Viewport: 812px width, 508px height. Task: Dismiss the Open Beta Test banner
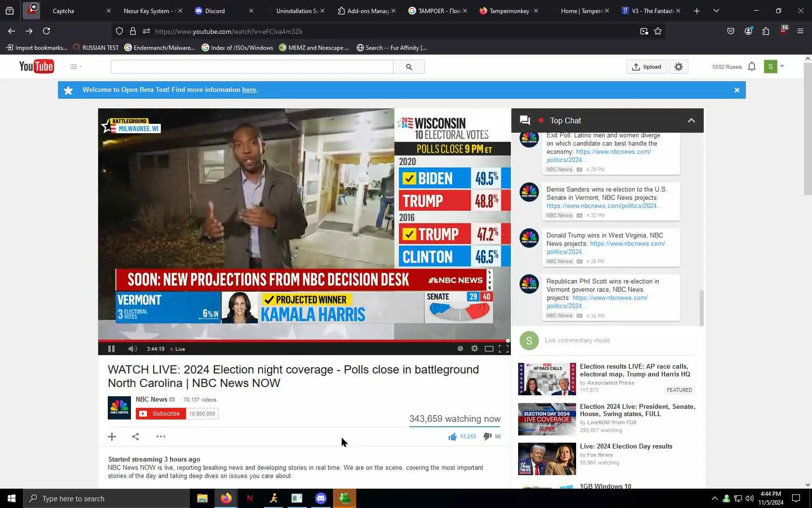(x=737, y=90)
